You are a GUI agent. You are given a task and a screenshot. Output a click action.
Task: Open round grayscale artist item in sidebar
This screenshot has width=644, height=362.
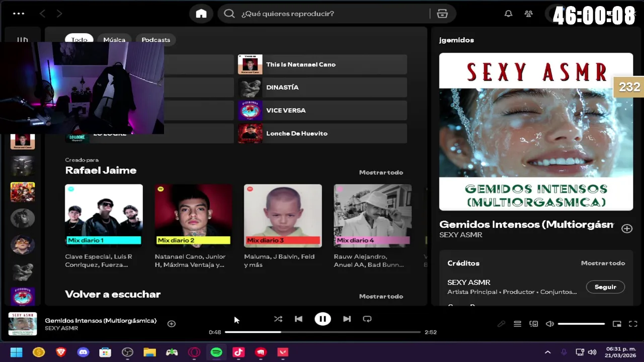(x=23, y=218)
